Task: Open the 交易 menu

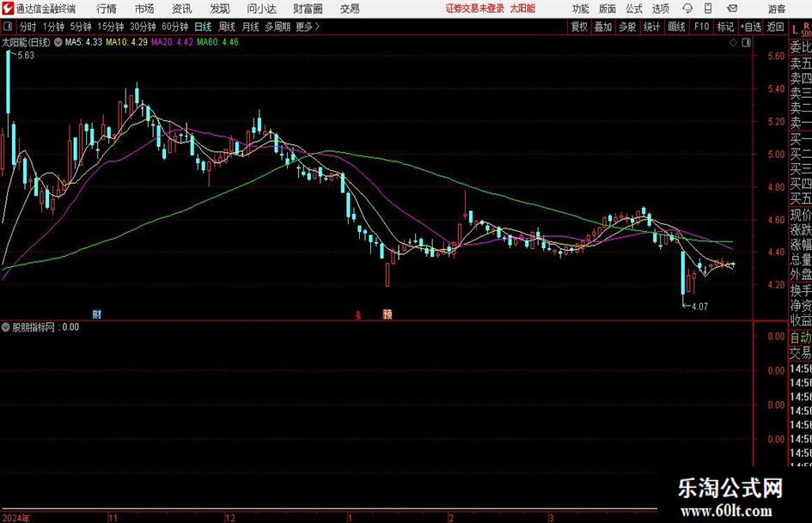Action: (350, 9)
